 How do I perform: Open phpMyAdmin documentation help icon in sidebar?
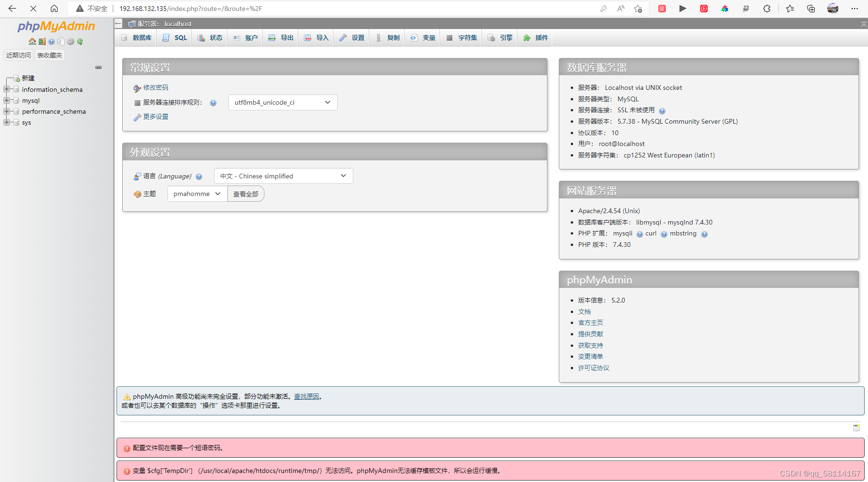pyautogui.click(x=51, y=41)
